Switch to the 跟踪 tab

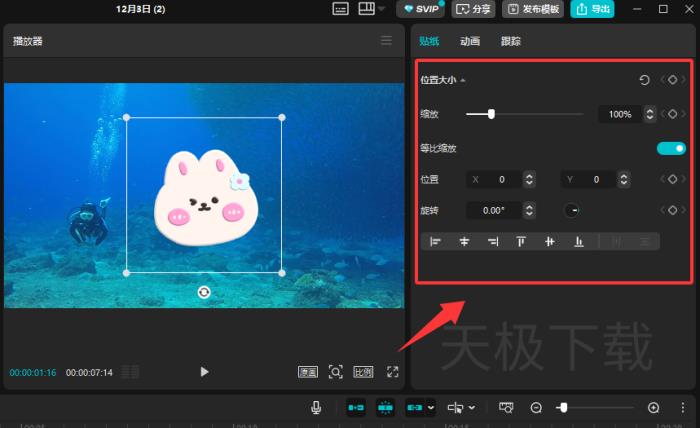(x=510, y=41)
